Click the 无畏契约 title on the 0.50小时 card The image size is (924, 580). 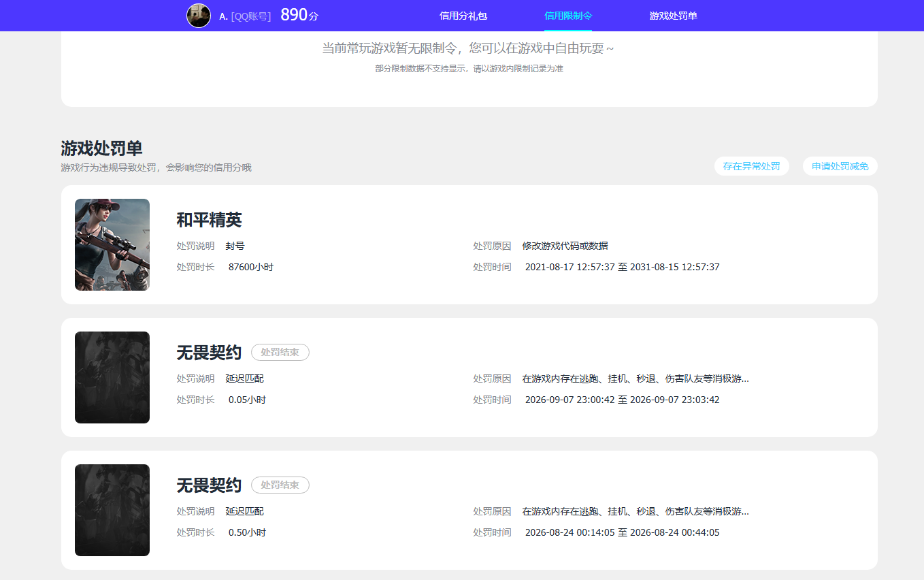pyautogui.click(x=209, y=485)
